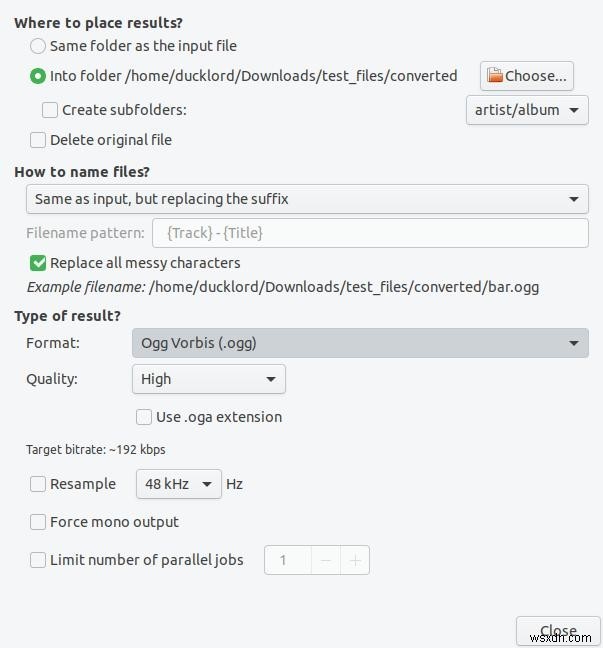
Task: Decrease parallel jobs with minus button
Action: pos(326,560)
